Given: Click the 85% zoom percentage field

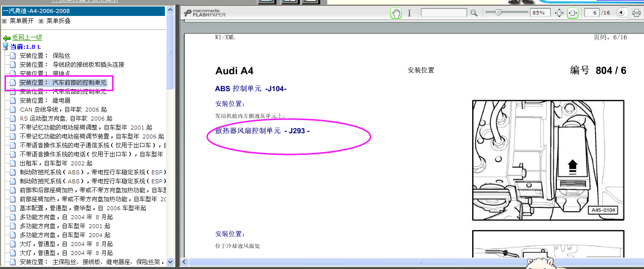Looking at the screenshot, I should [x=540, y=13].
